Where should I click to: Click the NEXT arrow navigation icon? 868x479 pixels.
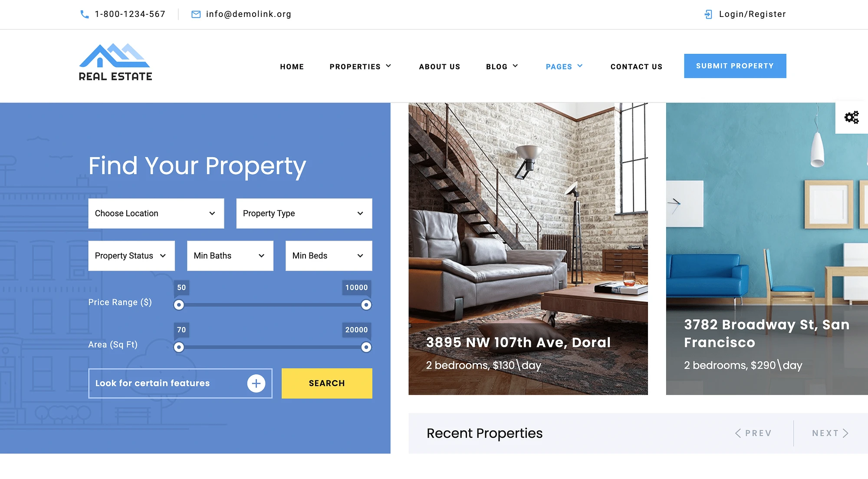[x=847, y=433]
